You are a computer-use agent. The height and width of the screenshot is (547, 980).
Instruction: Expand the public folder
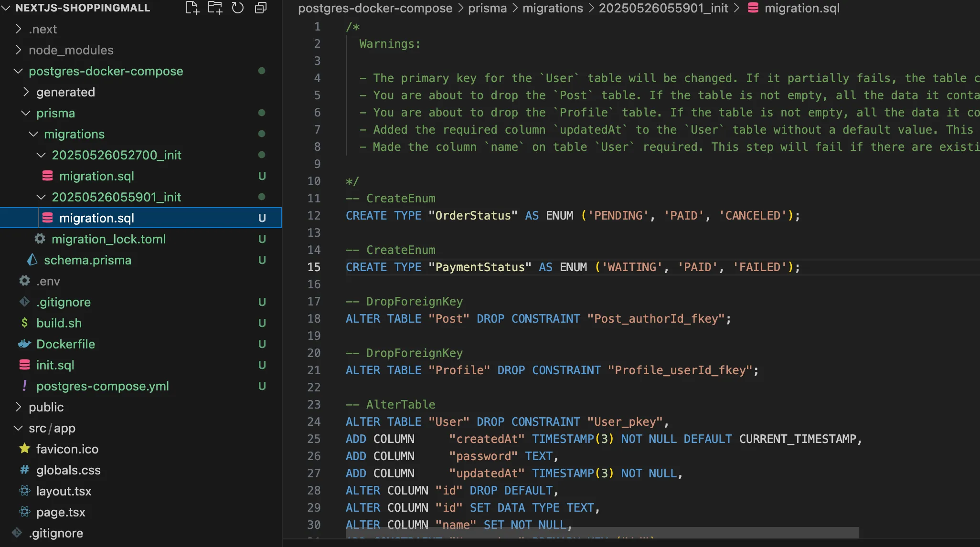(x=18, y=407)
